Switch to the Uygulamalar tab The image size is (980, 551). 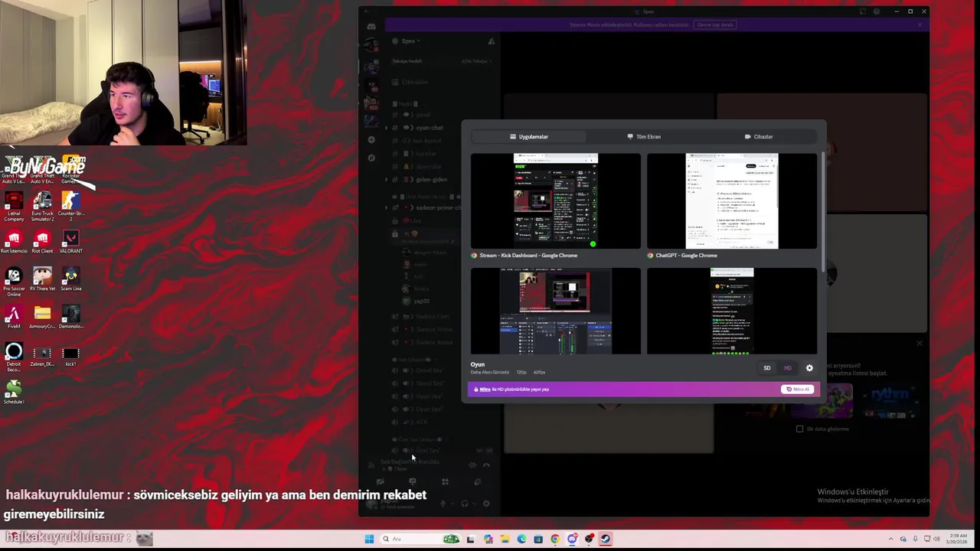528,136
